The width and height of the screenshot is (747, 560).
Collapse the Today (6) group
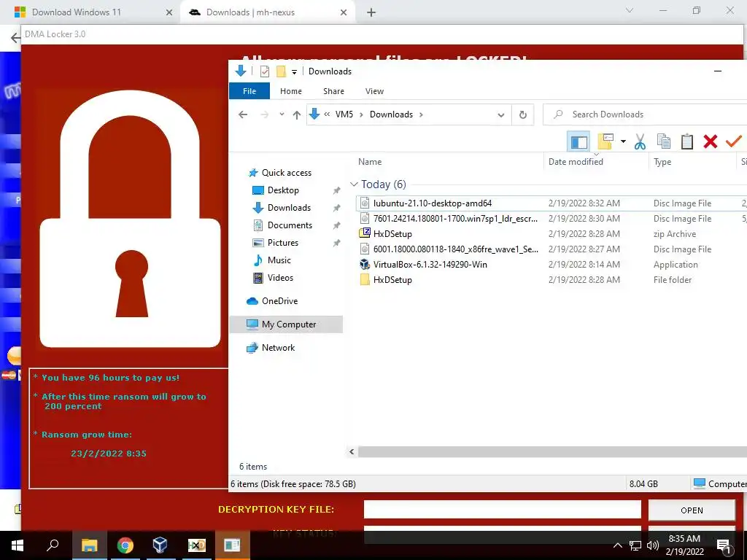click(354, 184)
